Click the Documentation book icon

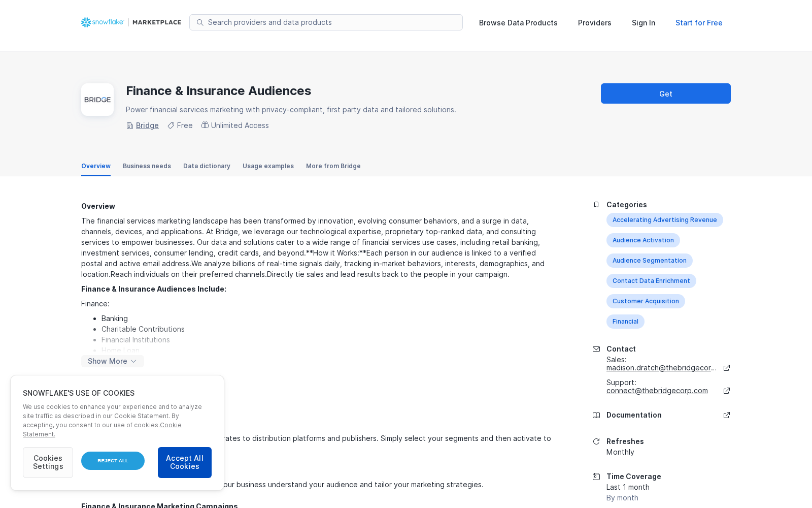point(596,415)
